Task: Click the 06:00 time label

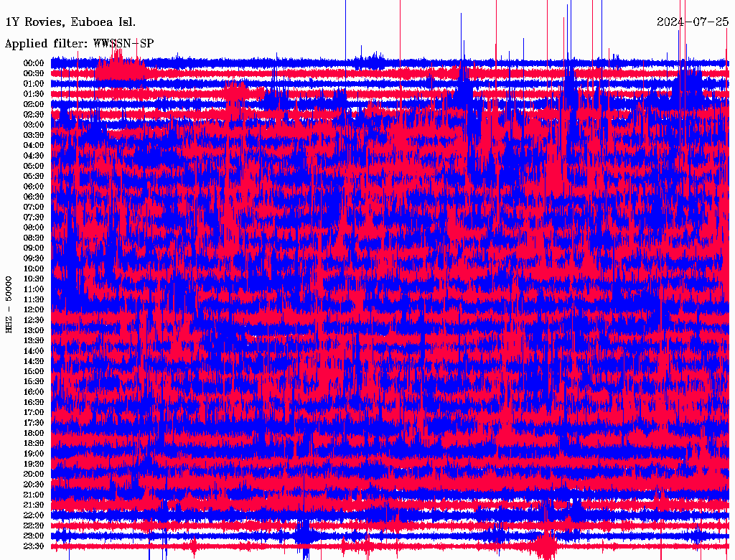Action: point(34,186)
